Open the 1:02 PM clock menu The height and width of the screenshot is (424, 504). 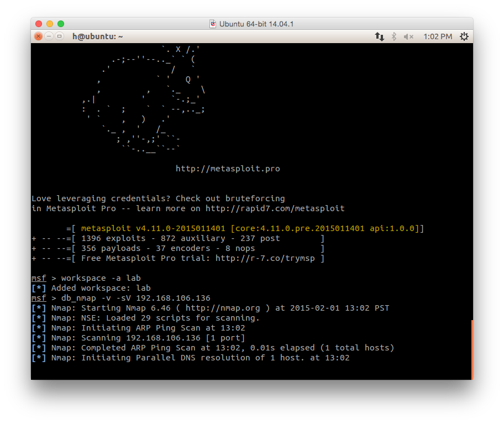(x=438, y=36)
